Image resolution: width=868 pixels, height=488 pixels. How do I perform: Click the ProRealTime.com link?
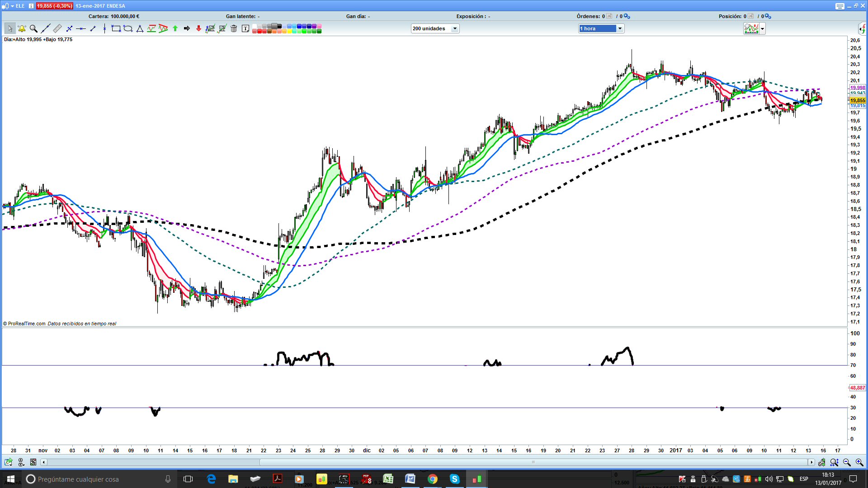click(x=27, y=324)
